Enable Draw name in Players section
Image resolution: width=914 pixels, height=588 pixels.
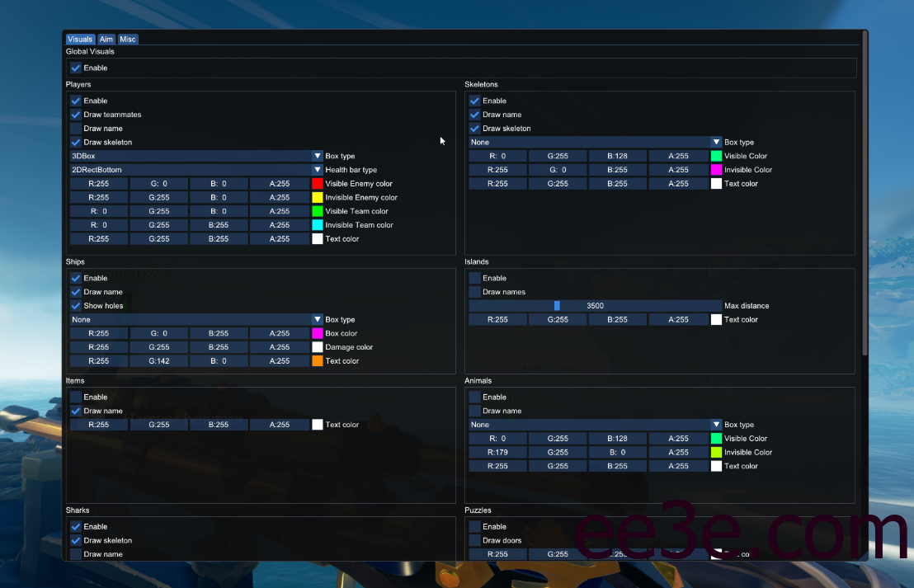tap(76, 129)
